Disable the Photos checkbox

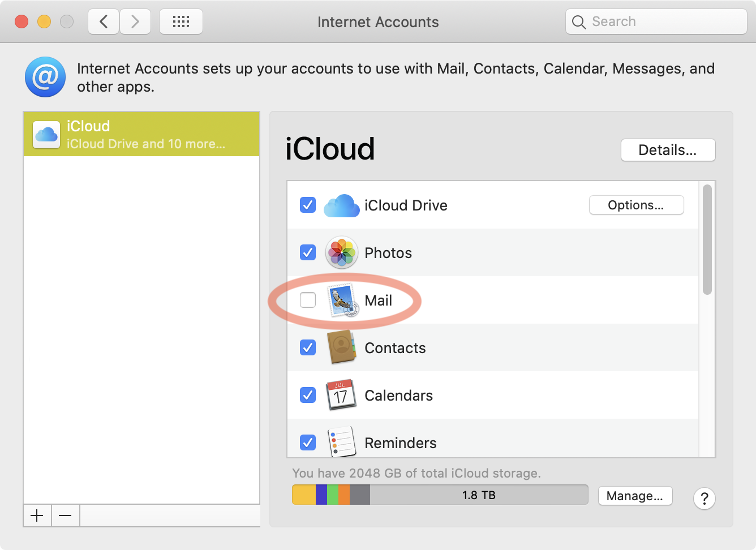coord(308,252)
